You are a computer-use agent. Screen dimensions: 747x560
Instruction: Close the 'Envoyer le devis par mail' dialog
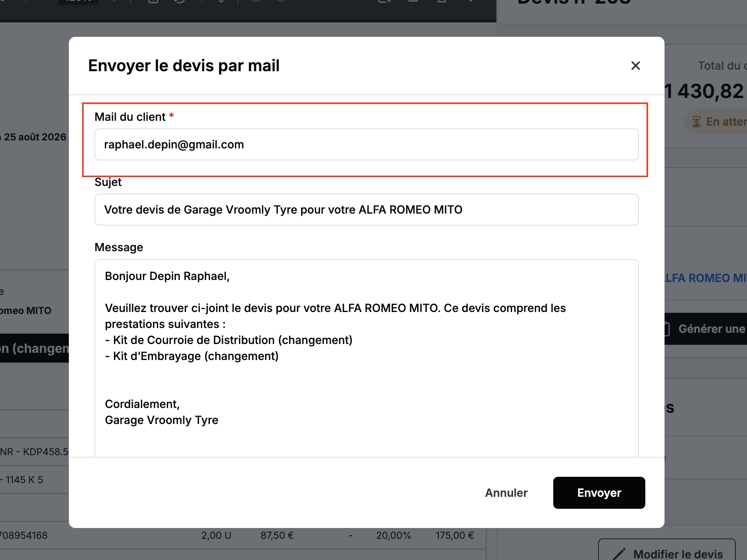[x=635, y=66]
